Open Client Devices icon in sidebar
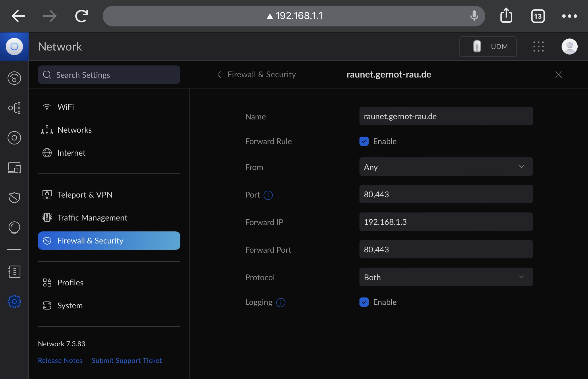 [14, 168]
